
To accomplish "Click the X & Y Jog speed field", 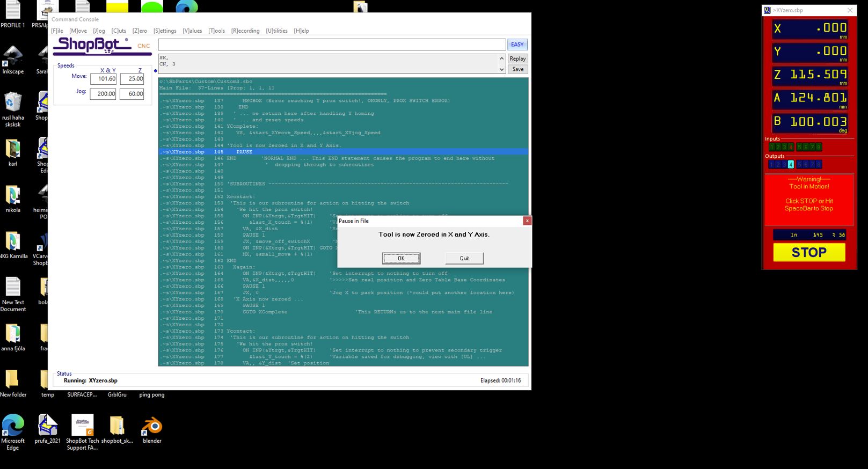I will coord(104,94).
